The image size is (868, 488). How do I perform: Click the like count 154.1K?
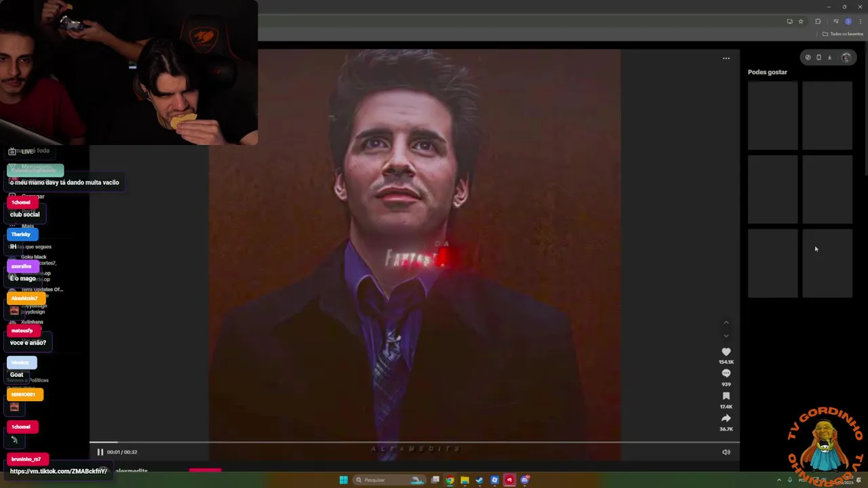[726, 362]
